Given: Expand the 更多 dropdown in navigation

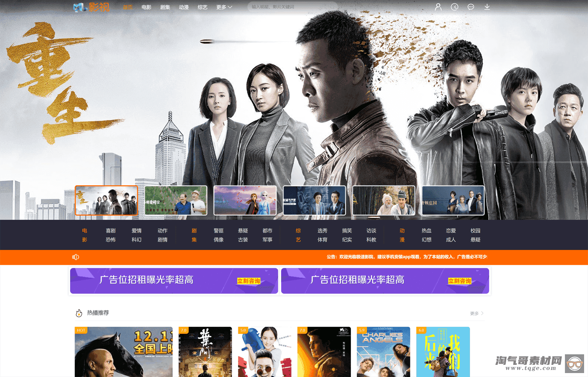Looking at the screenshot, I should point(224,7).
